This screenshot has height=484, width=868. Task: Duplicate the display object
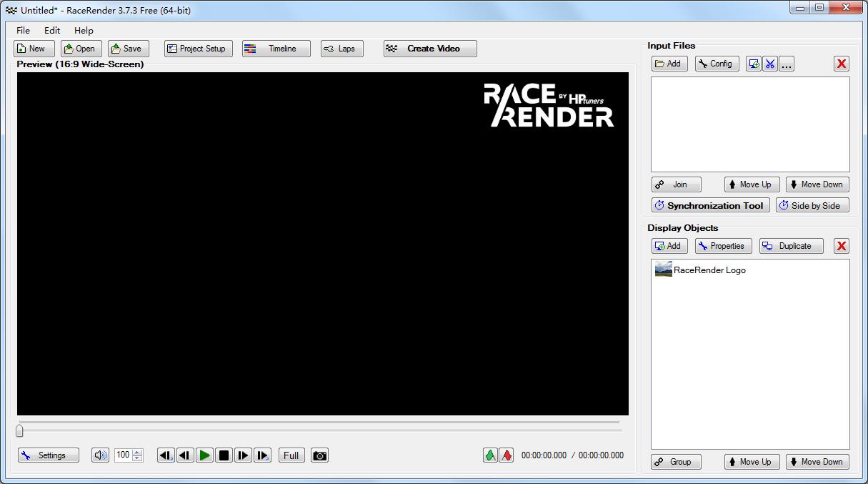pos(792,246)
